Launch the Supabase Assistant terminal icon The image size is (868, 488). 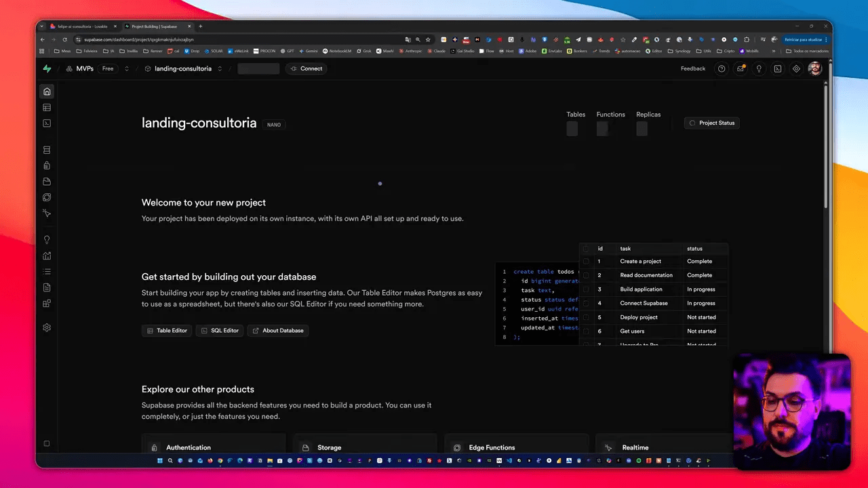[777, 68]
